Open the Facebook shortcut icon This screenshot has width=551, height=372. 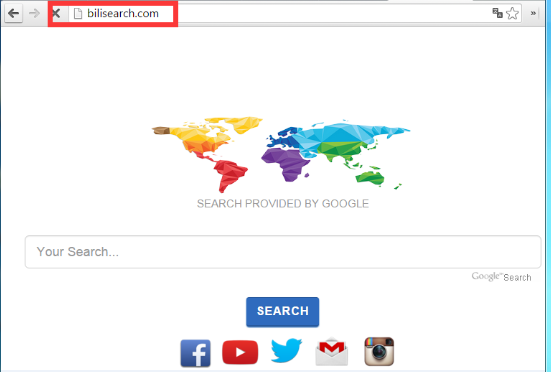point(195,353)
